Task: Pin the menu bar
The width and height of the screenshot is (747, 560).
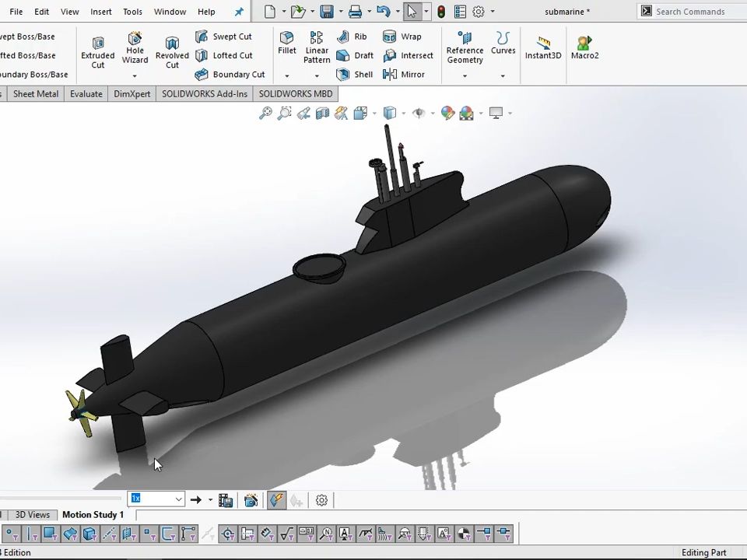Action: click(239, 12)
